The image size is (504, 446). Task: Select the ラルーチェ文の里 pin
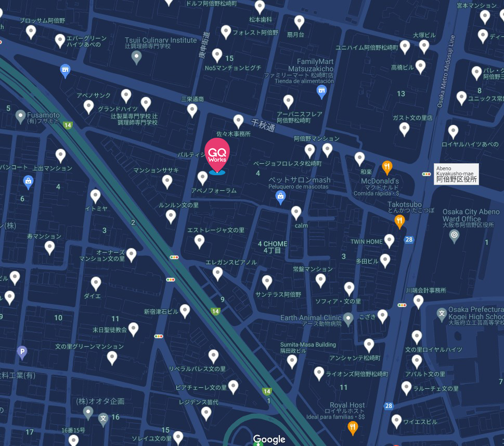pyautogui.click(x=406, y=388)
